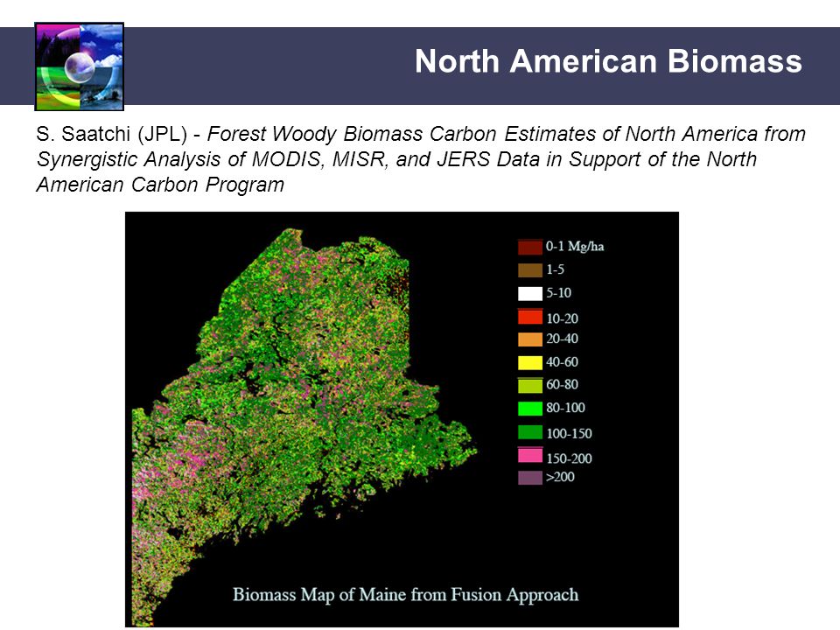Click the '10-20' legend label
Image resolution: width=840 pixels, height=630 pixels.
[562, 318]
